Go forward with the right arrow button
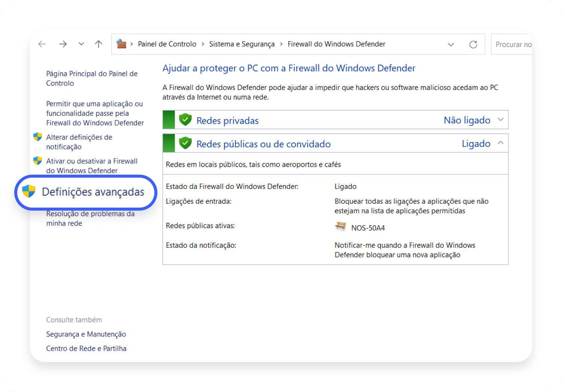Viewport: 562px width, 392px height. click(x=63, y=44)
